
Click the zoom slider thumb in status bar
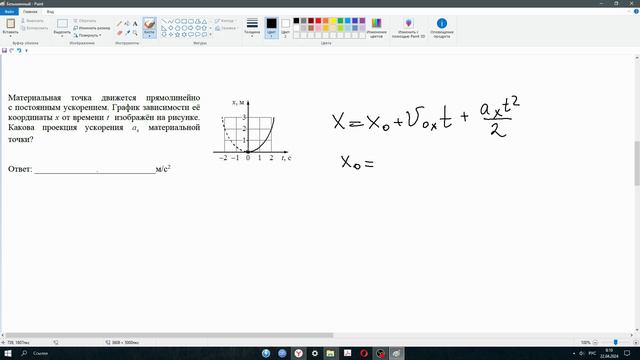(x=616, y=342)
